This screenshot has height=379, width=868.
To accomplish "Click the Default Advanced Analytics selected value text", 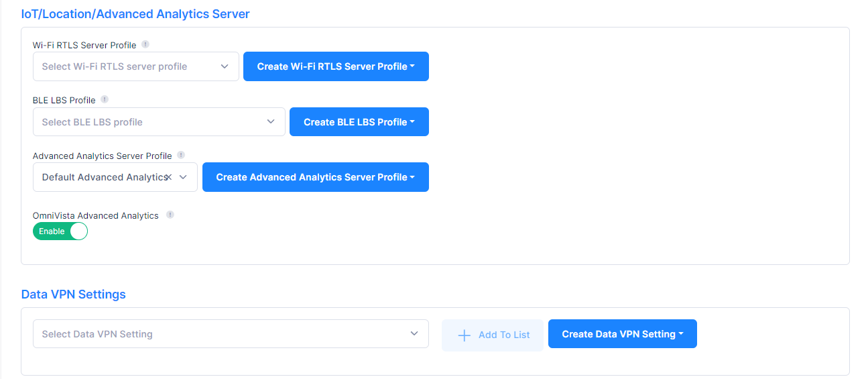I will click(x=103, y=177).
